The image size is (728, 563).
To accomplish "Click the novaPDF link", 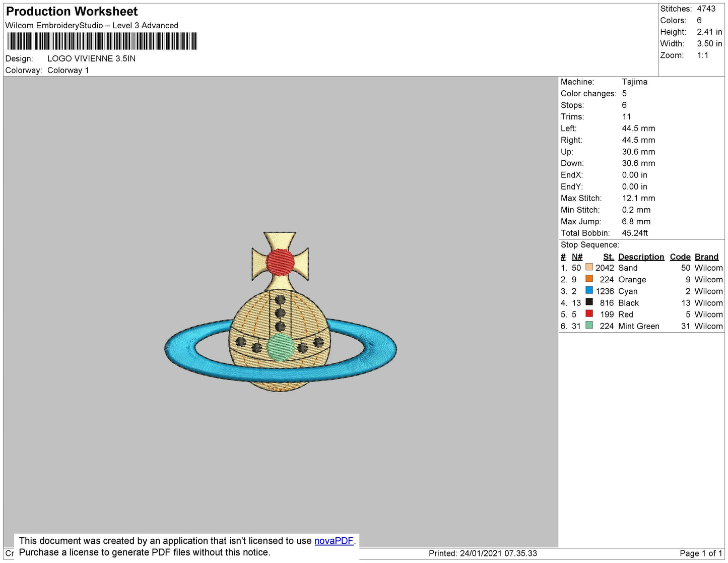I will (x=334, y=541).
